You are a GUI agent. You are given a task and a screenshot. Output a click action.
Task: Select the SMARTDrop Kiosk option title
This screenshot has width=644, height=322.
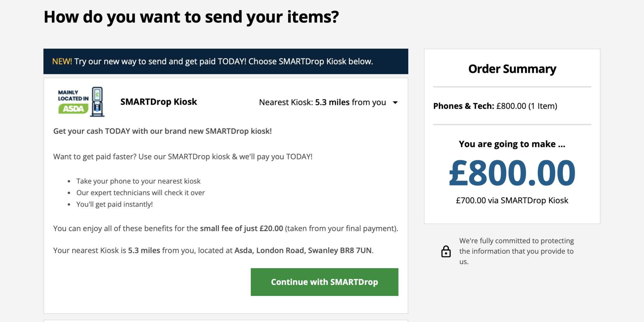(158, 102)
